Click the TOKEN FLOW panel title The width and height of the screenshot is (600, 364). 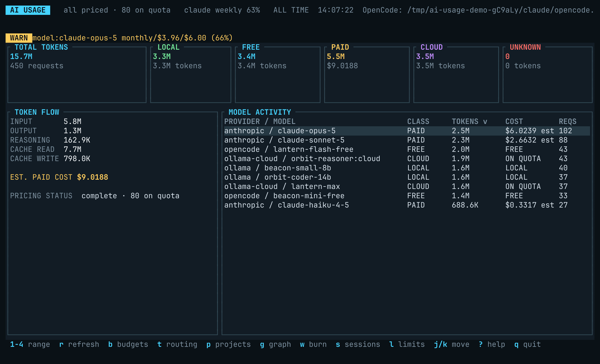click(x=37, y=112)
